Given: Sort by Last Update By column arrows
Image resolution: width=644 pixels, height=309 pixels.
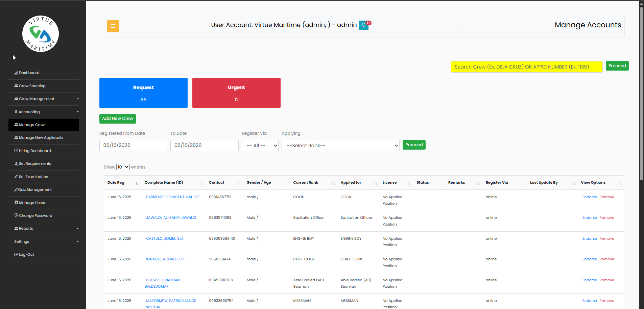Looking at the screenshot, I should tap(573, 183).
